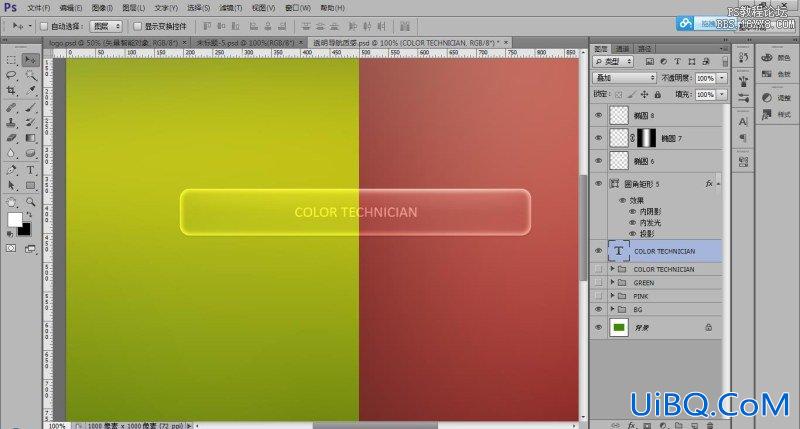
Task: Click the canvas vertical scrollbar thumb
Action: click(x=583, y=228)
